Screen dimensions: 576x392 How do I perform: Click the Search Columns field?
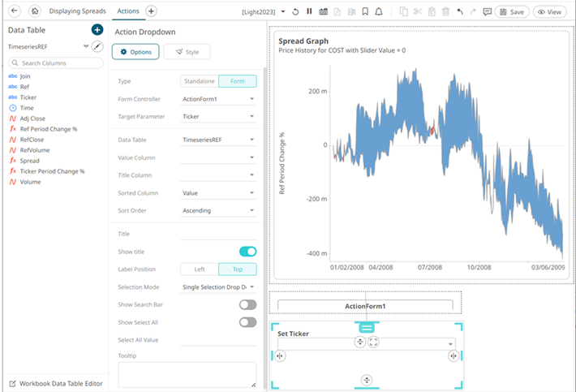coord(55,62)
